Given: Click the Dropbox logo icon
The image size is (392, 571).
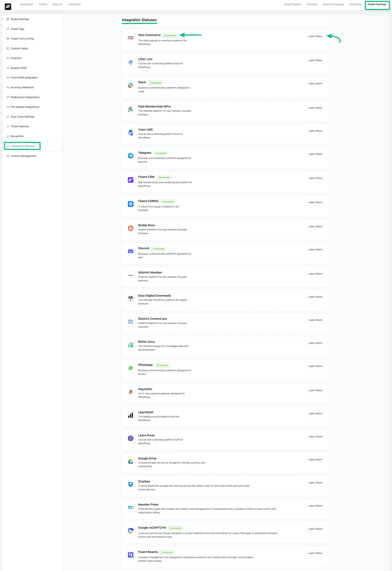Looking at the screenshot, I should coord(131,484).
